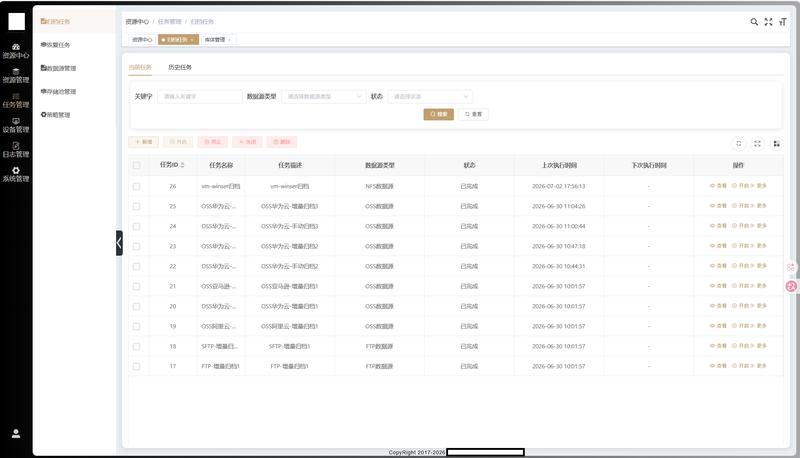
Task: Open 日志管理 in the dark left rail
Action: coord(16,150)
